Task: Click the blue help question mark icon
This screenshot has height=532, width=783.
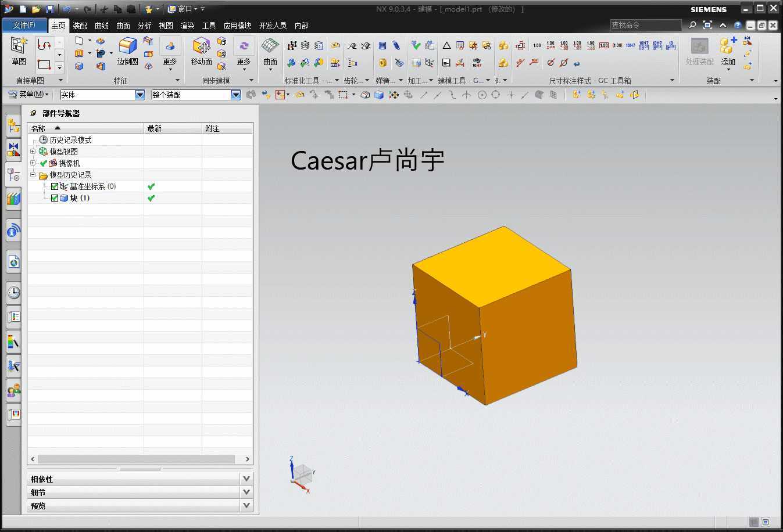Action: point(738,25)
